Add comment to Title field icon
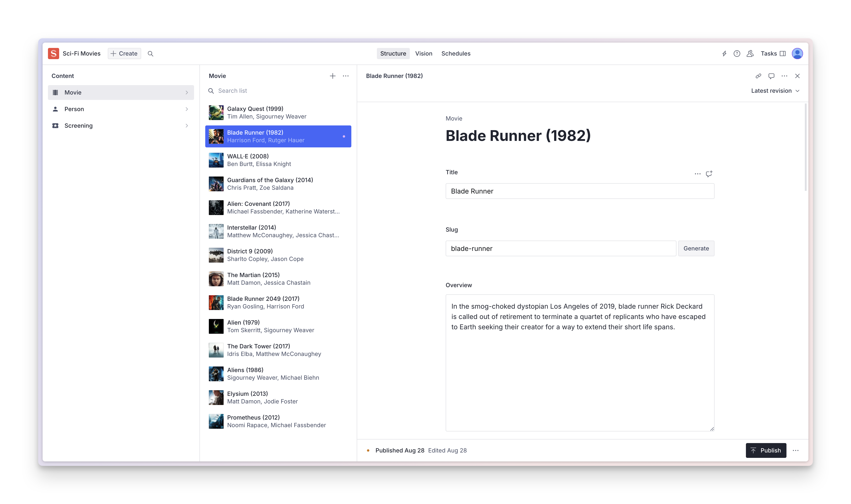The image size is (851, 504). click(x=709, y=174)
